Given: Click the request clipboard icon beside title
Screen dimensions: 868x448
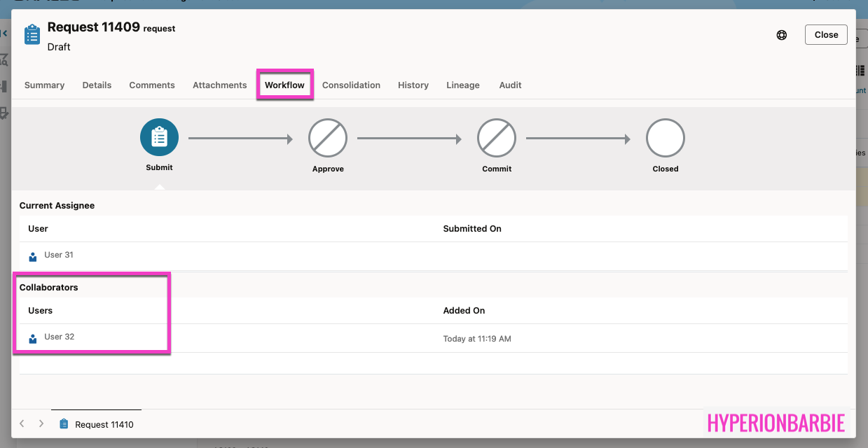Looking at the screenshot, I should 32,34.
